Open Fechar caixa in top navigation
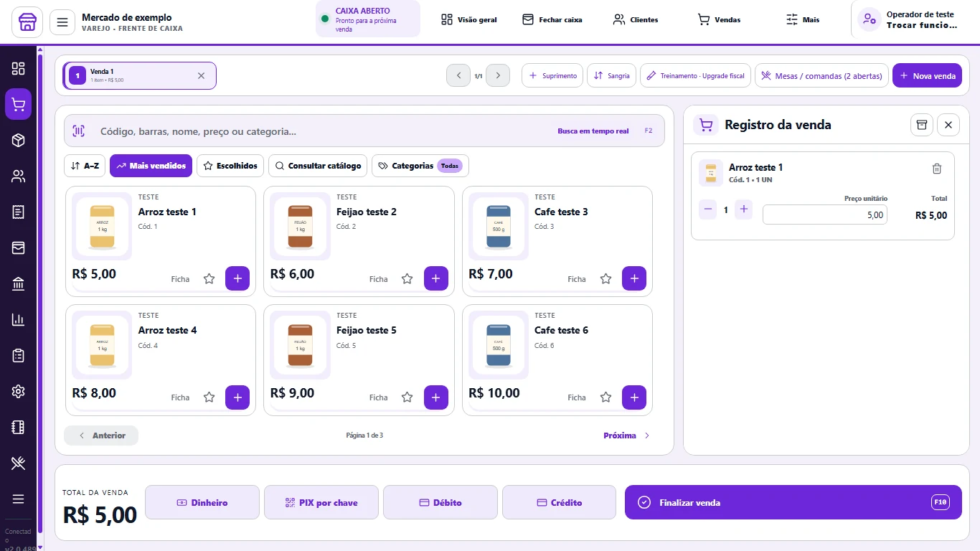The image size is (980, 551). point(552,19)
